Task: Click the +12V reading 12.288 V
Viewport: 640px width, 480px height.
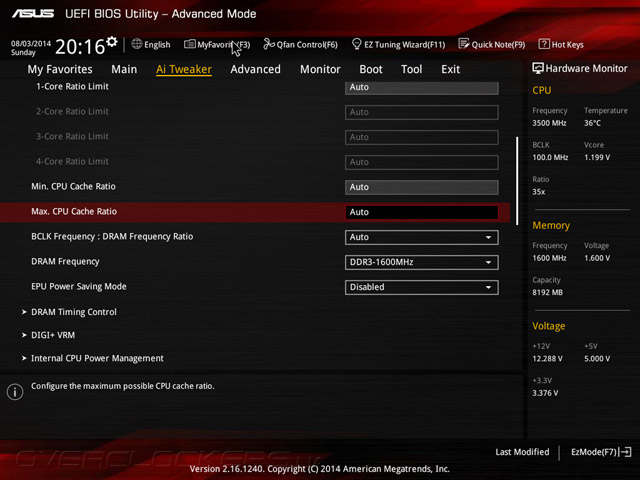Action: pos(547,359)
